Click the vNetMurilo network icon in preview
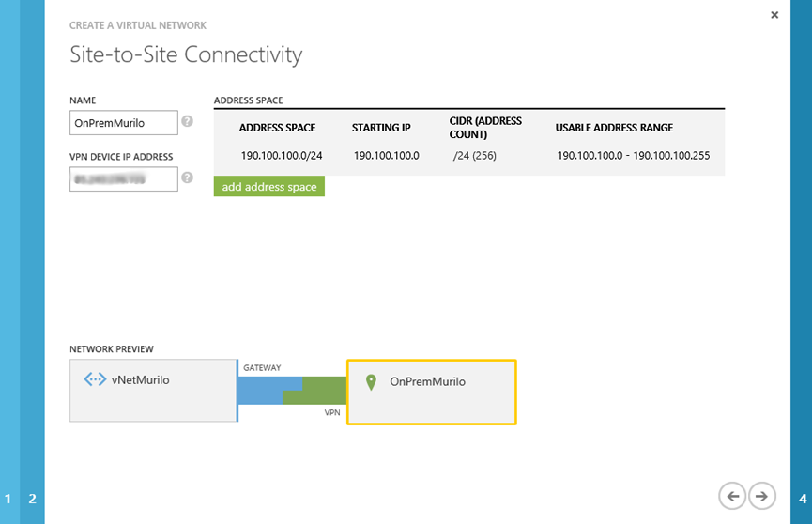The width and height of the screenshot is (812, 524). 95,380
